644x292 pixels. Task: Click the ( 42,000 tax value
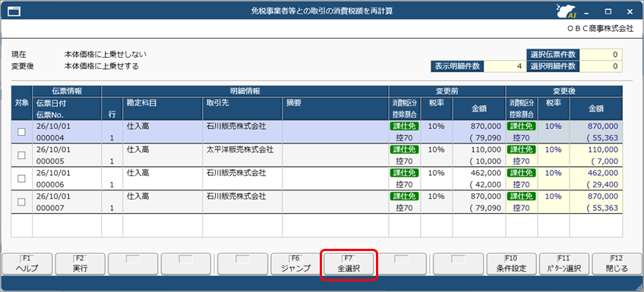point(486,185)
